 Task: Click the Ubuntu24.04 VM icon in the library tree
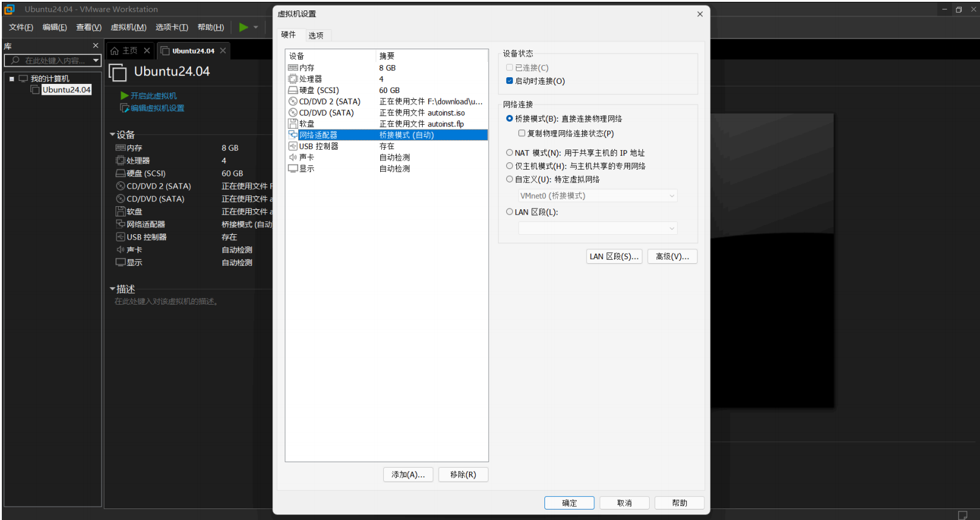(35, 89)
